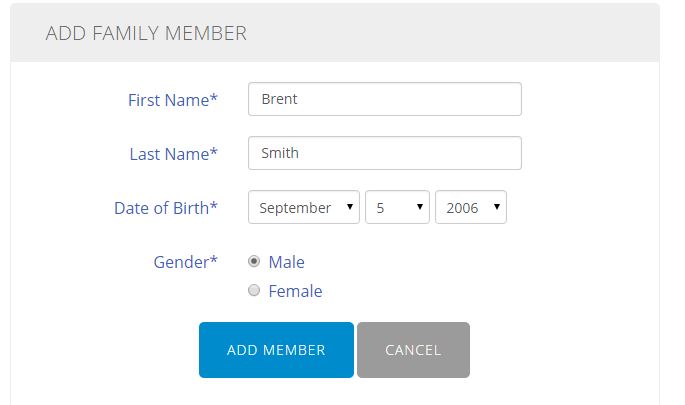The width and height of the screenshot is (685, 405).
Task: Click the arrow icon on the month selector
Action: [x=349, y=207]
